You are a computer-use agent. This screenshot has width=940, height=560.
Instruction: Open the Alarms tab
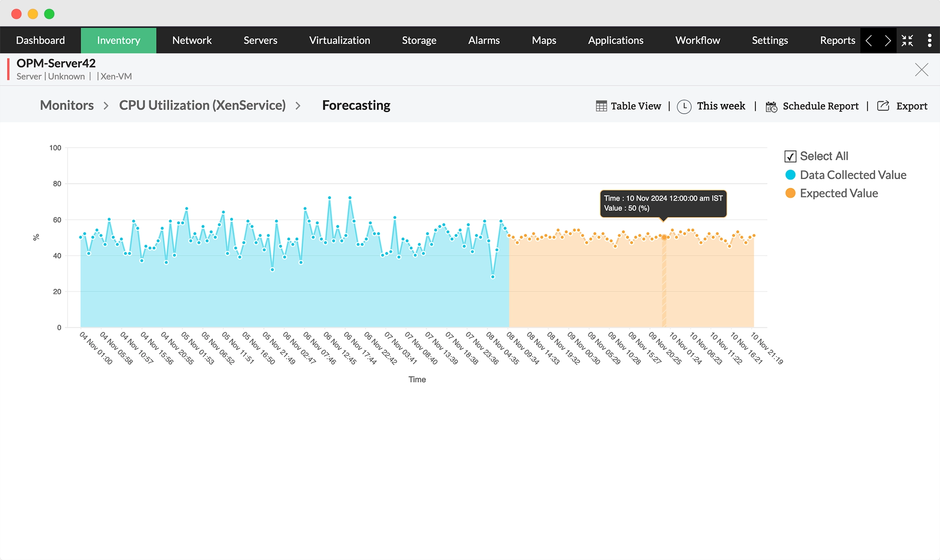point(484,40)
